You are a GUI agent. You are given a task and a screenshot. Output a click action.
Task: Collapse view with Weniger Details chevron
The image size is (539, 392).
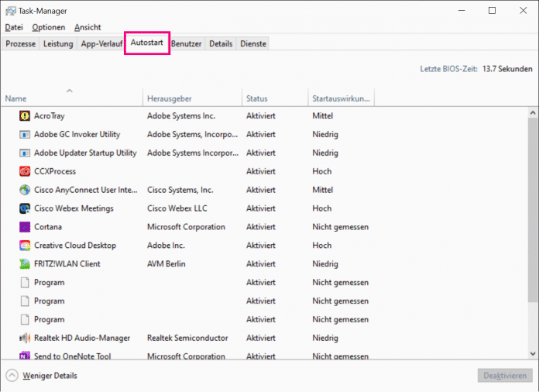point(12,376)
